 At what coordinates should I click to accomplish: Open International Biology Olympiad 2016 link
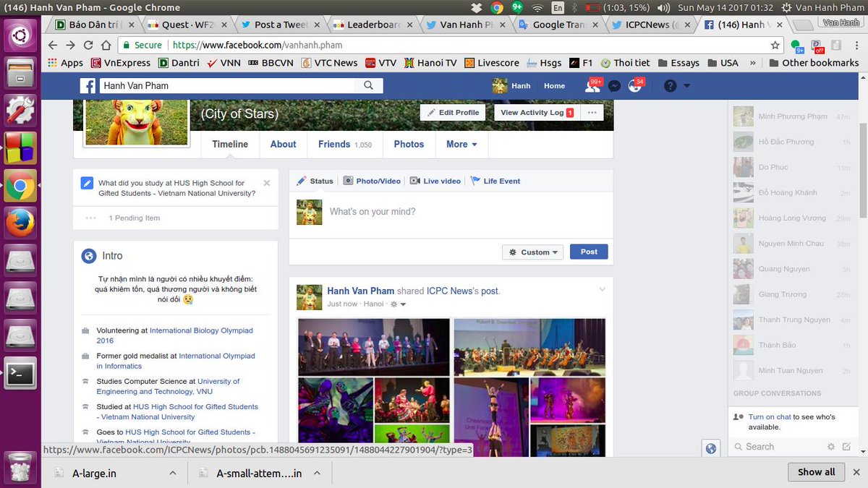[x=174, y=335]
